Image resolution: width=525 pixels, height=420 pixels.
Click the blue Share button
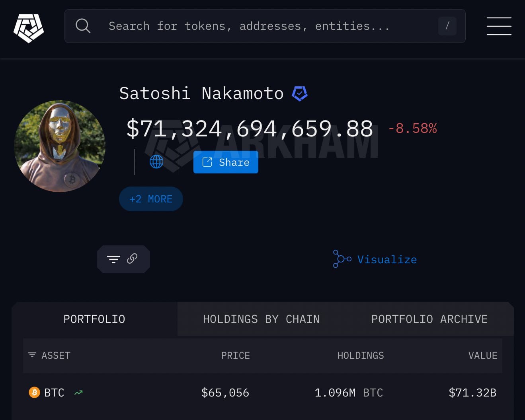tap(226, 162)
